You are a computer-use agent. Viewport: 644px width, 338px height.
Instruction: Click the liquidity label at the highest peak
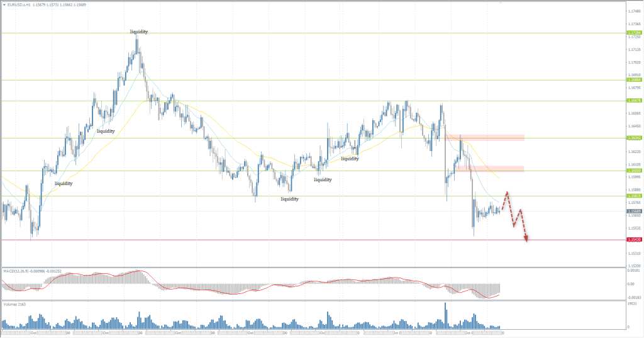pos(139,31)
